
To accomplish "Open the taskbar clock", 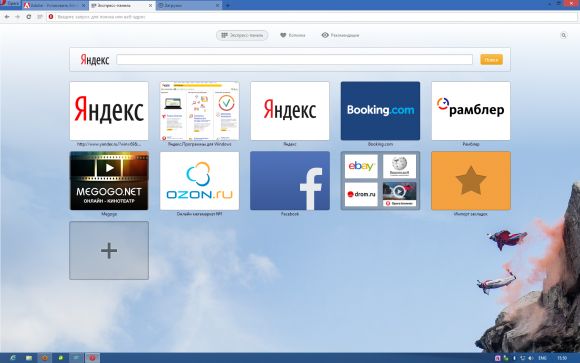I will pyautogui.click(x=562, y=358).
